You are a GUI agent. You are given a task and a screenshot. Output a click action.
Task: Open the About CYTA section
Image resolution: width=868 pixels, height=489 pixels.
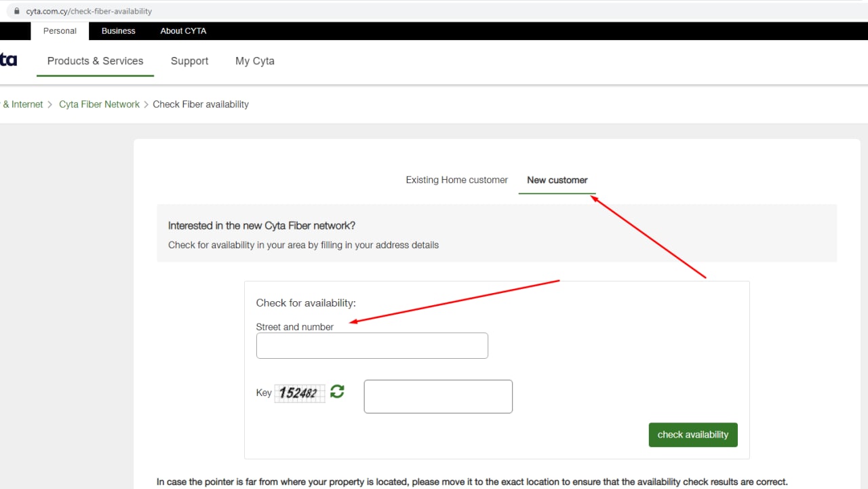(183, 31)
